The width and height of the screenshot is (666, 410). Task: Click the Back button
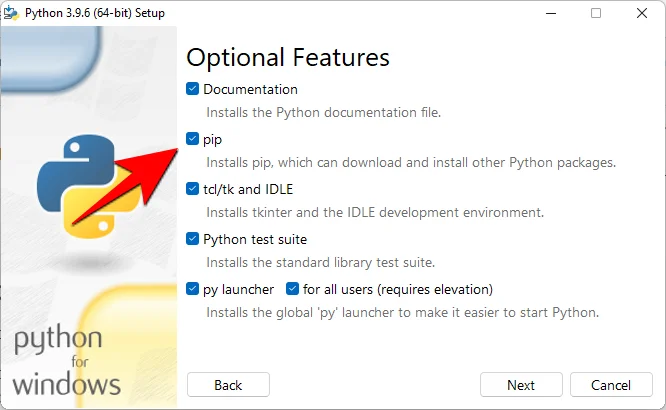pyautogui.click(x=228, y=385)
